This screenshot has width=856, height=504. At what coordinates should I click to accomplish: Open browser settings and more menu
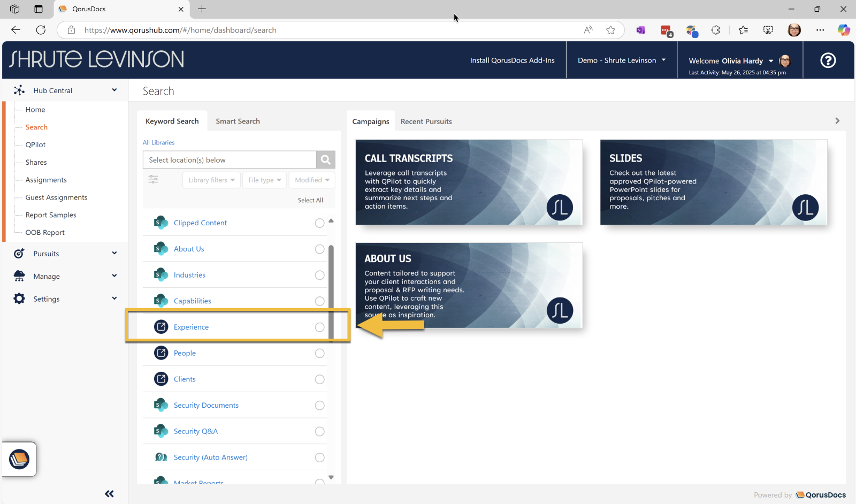(x=820, y=30)
